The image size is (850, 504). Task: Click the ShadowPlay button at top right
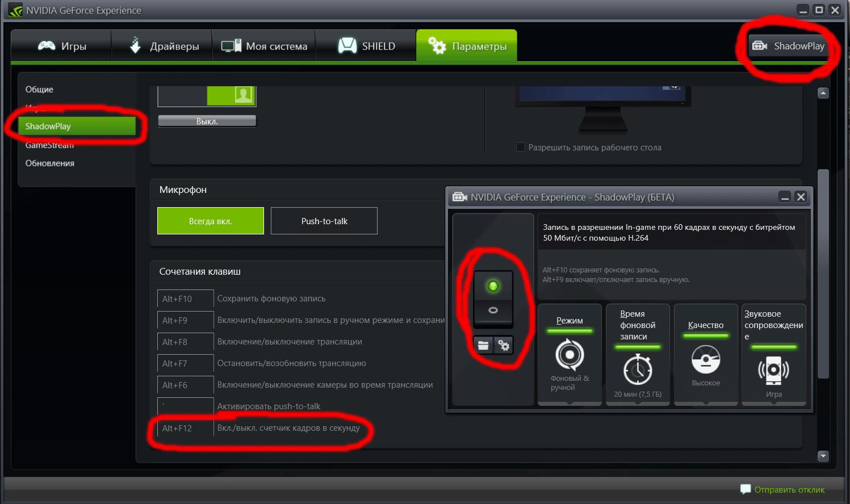click(788, 46)
